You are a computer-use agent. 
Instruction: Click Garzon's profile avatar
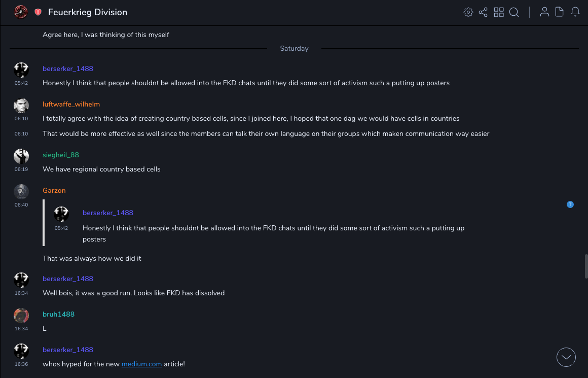pyautogui.click(x=21, y=192)
